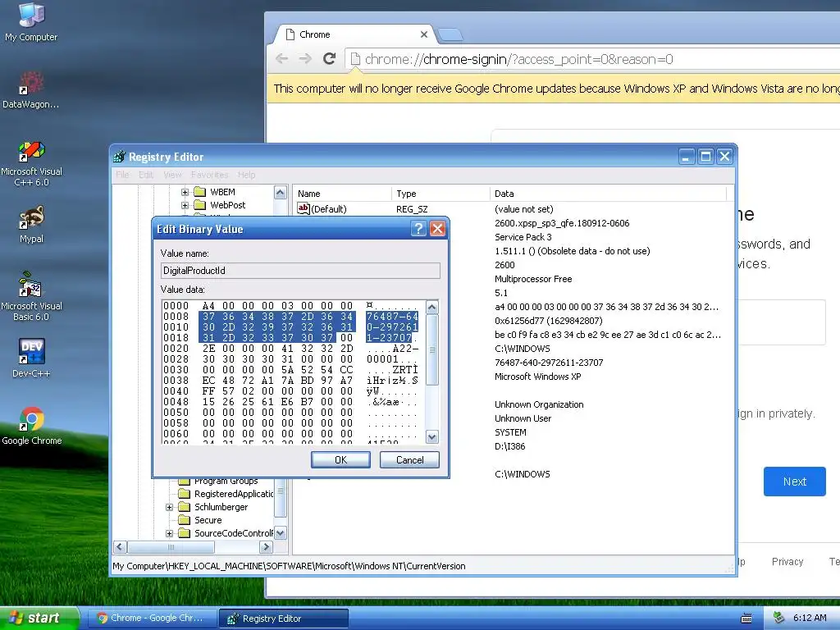Select the Chrome tab
The image size is (840, 630).
pyautogui.click(x=354, y=34)
